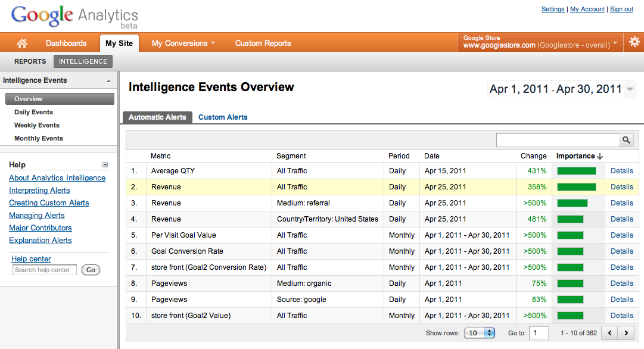Go to next page of alerts

coord(626,333)
